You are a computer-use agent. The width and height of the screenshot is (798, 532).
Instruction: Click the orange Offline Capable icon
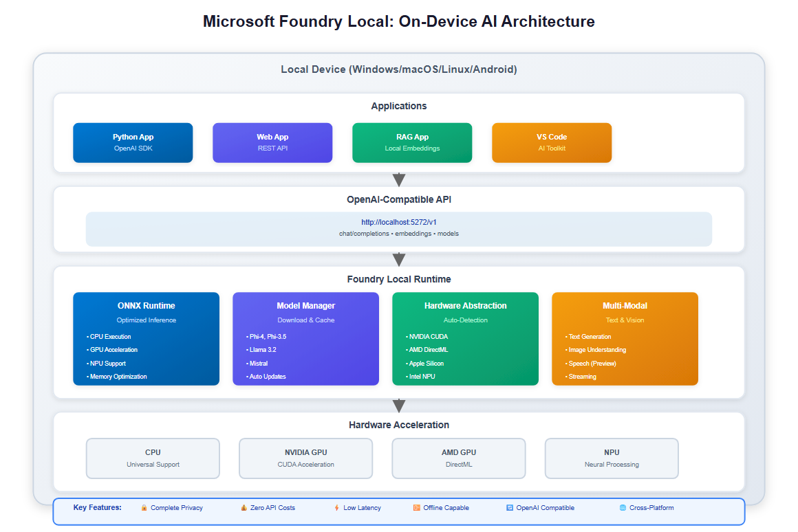416,508
